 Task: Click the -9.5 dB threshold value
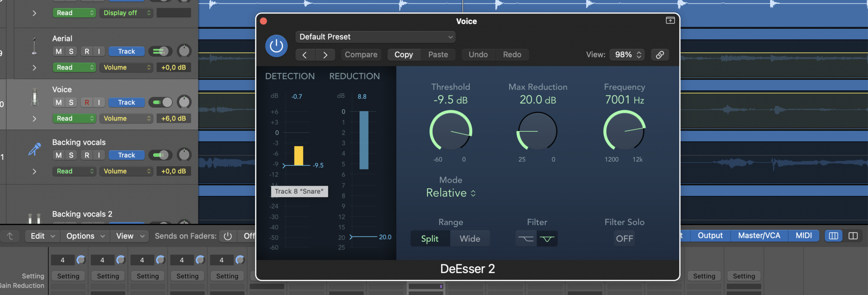[451, 100]
